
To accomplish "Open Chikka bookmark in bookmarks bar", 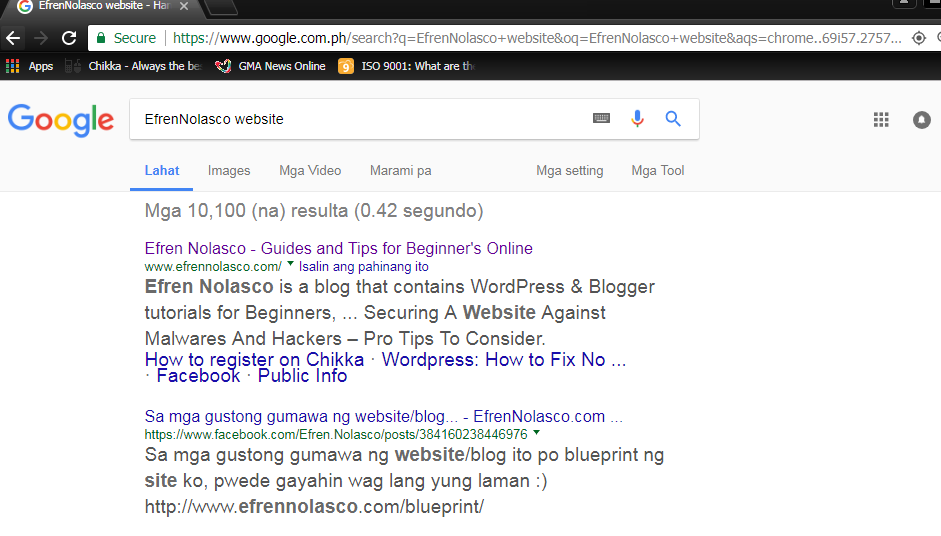I will point(133,66).
